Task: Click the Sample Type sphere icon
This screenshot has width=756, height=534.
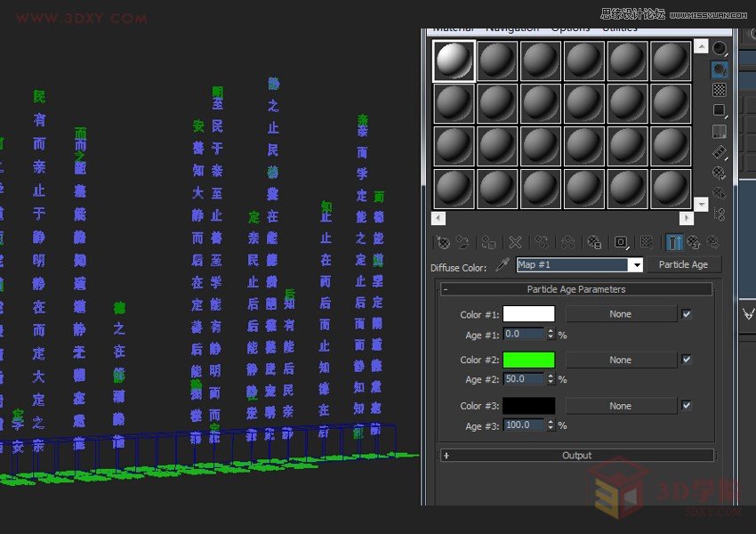Action: click(x=720, y=48)
